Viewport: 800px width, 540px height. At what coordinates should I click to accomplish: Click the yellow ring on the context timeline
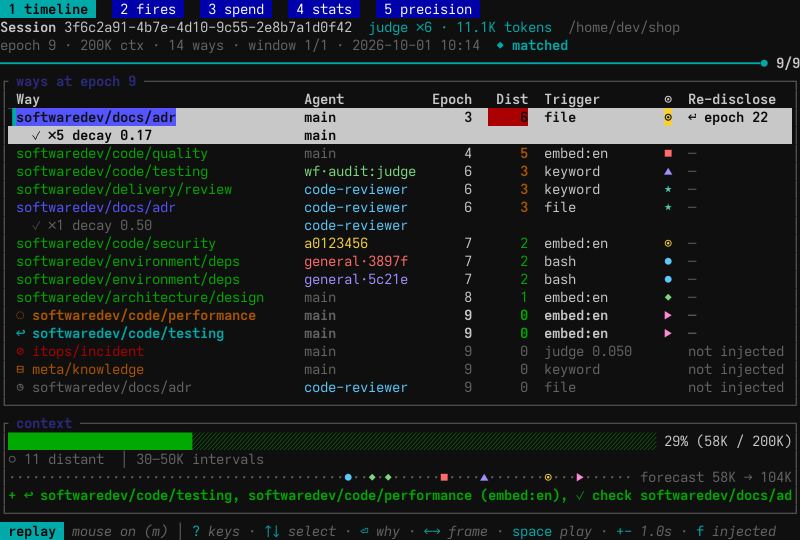tap(548, 477)
